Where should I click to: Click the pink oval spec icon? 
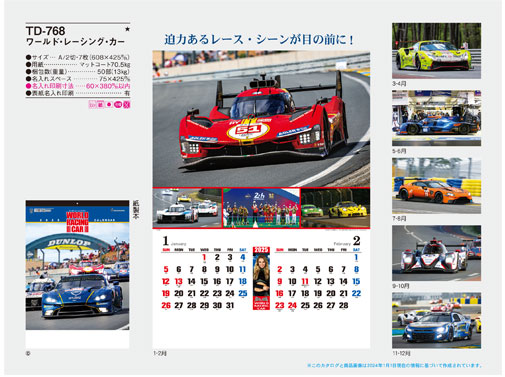pos(118,105)
